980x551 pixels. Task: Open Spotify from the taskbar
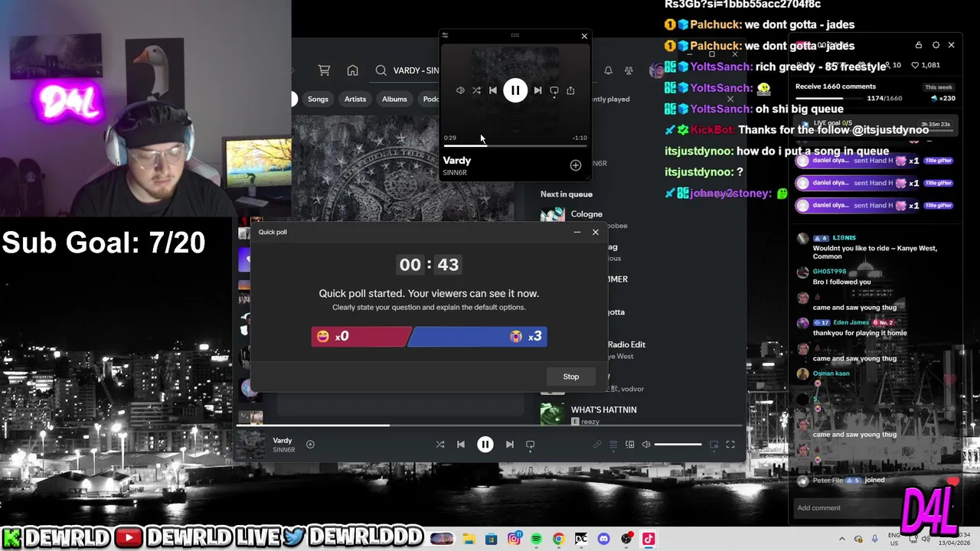[536, 539]
